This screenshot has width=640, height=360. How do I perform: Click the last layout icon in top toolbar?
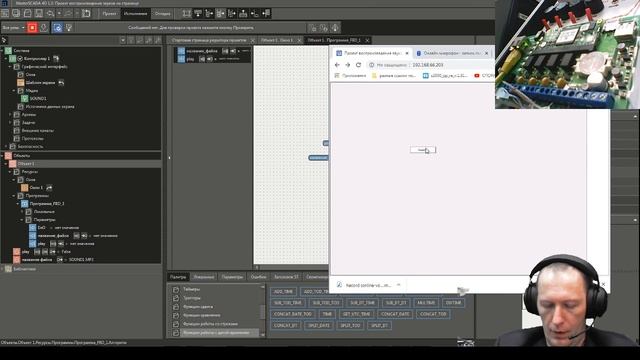click(266, 13)
